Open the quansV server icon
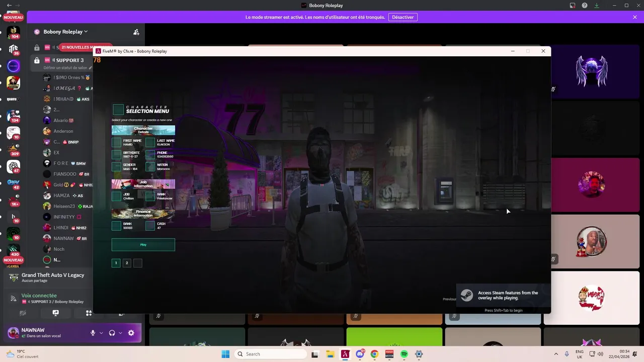The width and height of the screenshot is (644, 362). [x=14, y=99]
